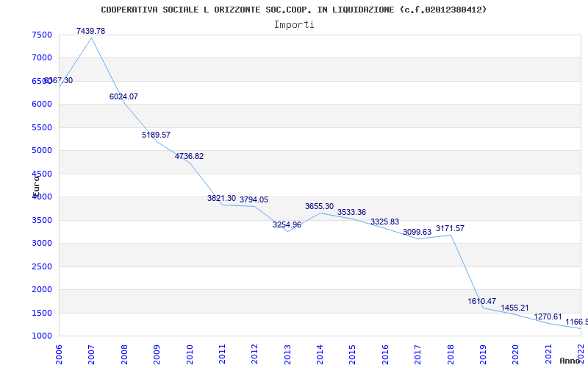The height and width of the screenshot is (368, 588).
Task: Click the y-axis value 7500
Action: coord(42,35)
